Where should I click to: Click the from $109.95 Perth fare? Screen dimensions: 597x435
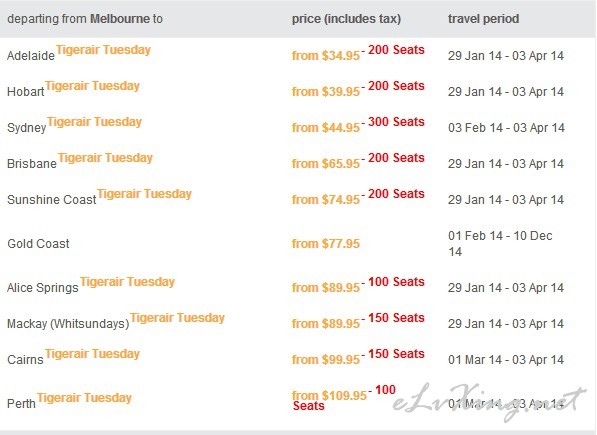coord(329,395)
